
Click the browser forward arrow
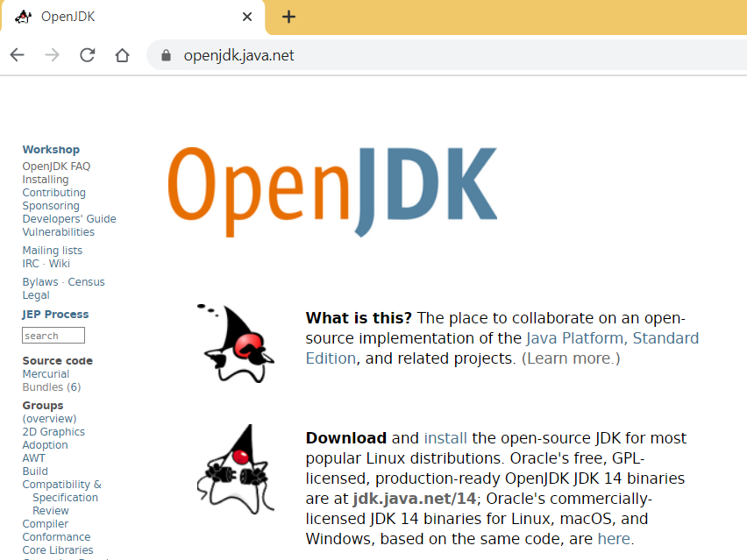click(52, 55)
